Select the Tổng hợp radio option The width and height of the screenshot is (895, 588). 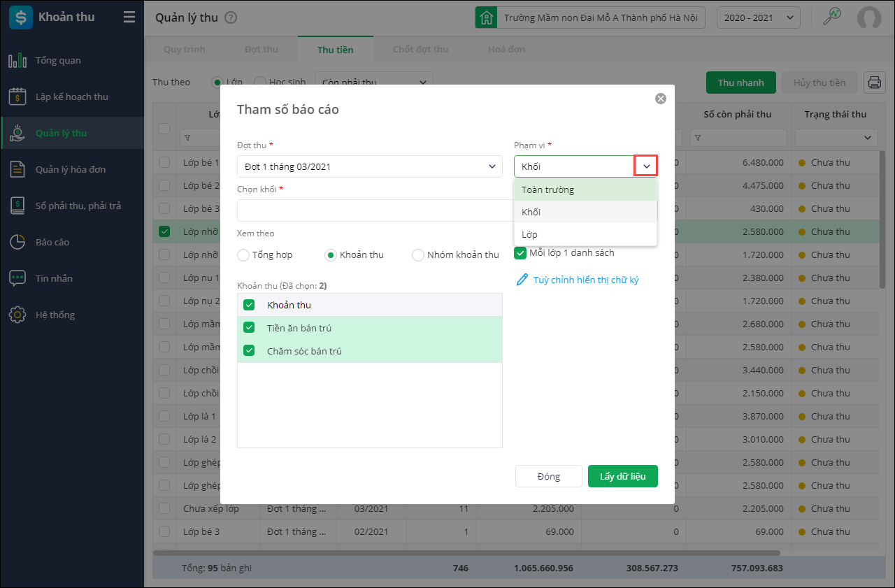pyautogui.click(x=243, y=255)
